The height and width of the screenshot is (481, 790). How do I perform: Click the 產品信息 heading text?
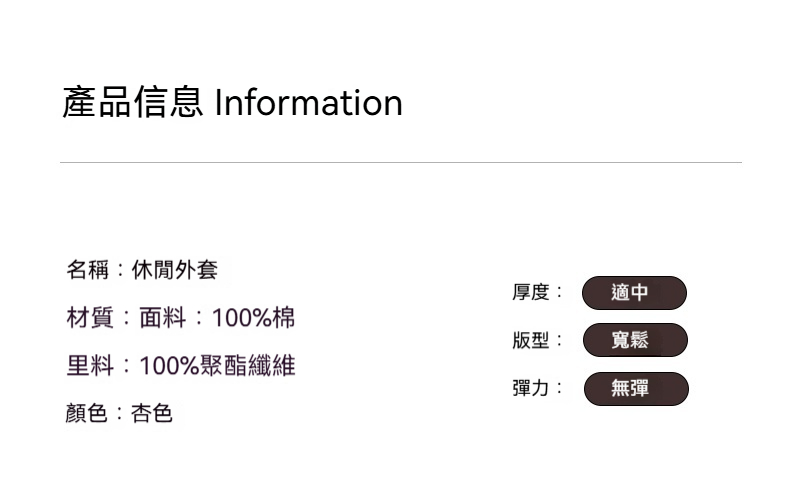tap(133, 103)
